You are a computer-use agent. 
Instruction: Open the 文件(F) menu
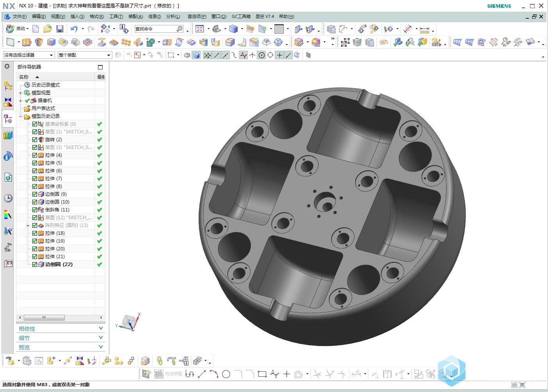point(20,16)
